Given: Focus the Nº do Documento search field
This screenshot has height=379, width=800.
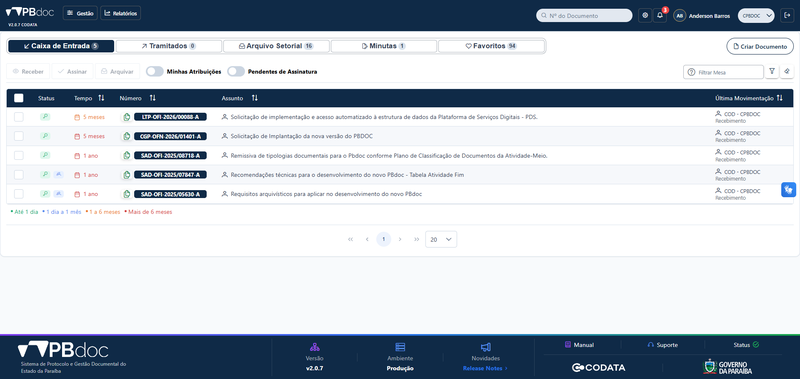Looking at the screenshot, I should click(584, 16).
